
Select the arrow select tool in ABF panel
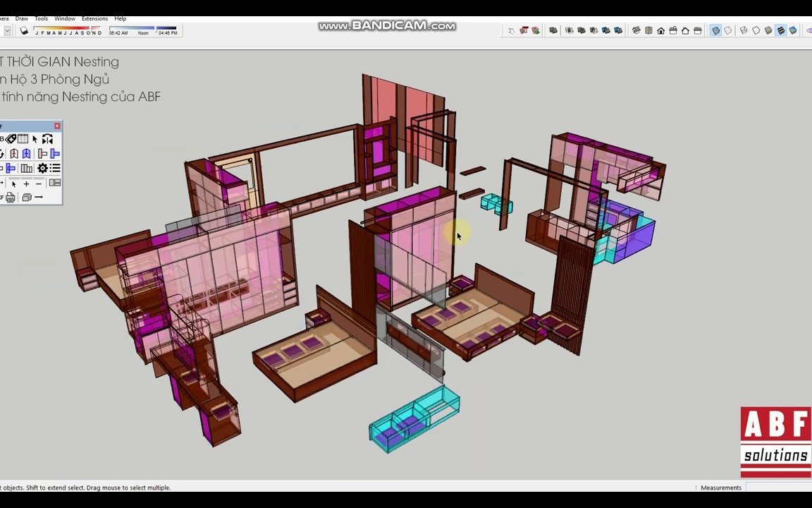pos(34,139)
